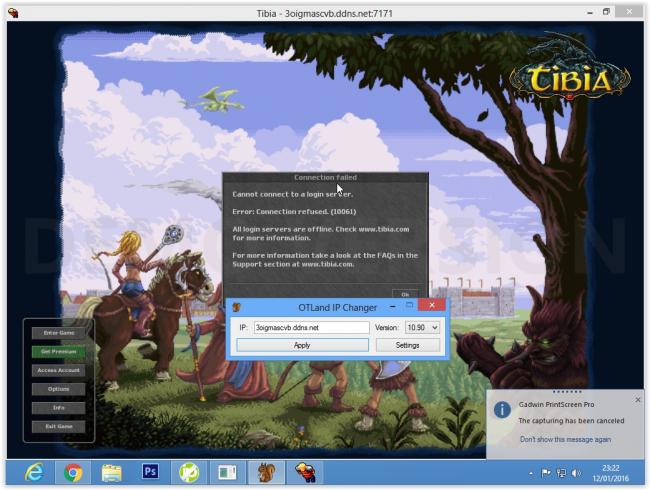
Task: Dismiss the Gadwin PrintScreen notification
Action: [638, 400]
